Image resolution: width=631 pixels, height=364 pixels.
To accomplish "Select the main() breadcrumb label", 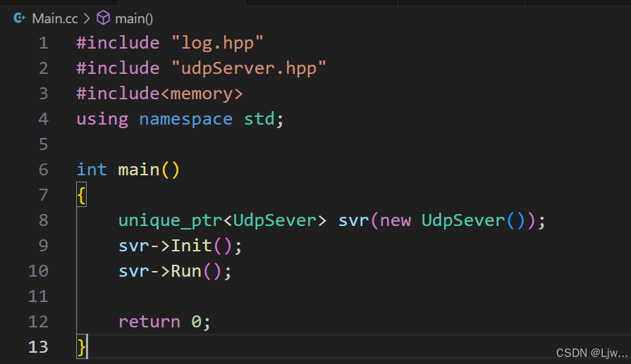I will 134,18.
